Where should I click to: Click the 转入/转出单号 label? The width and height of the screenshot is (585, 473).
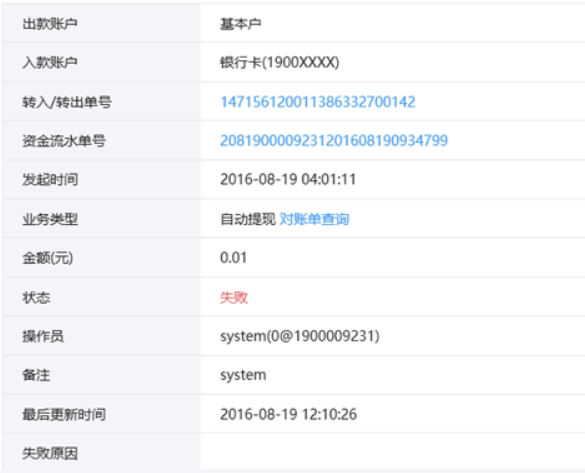point(67,102)
